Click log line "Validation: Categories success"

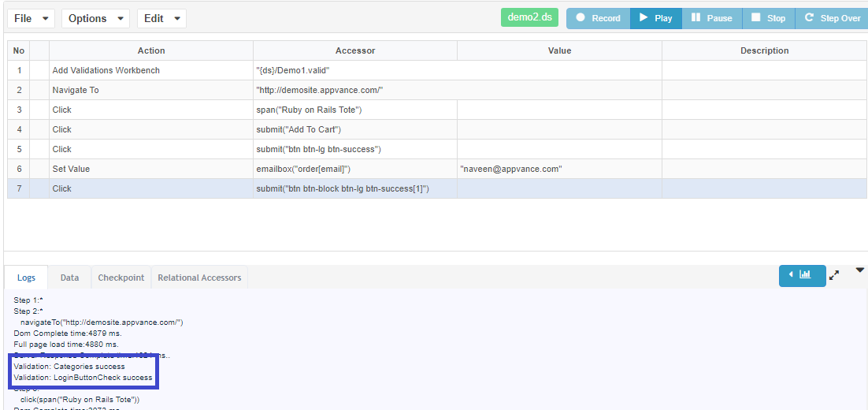click(x=69, y=367)
